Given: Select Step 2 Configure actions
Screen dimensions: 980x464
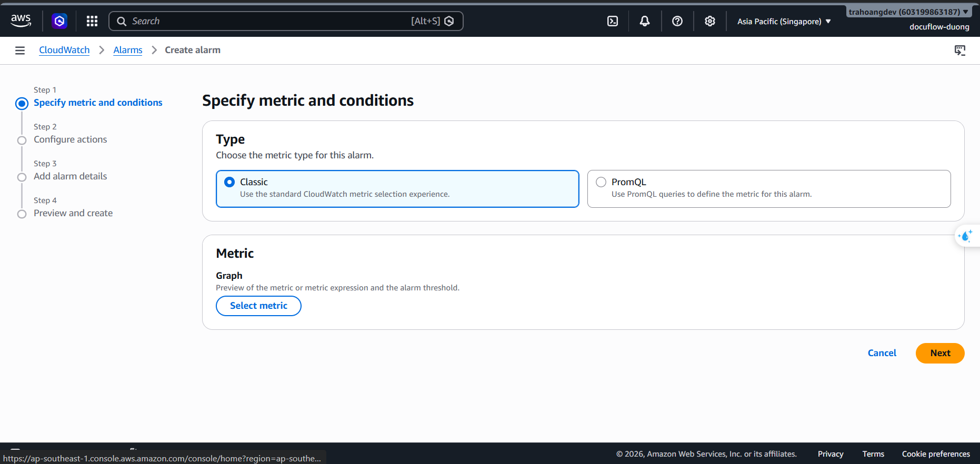Looking at the screenshot, I should (x=71, y=139).
